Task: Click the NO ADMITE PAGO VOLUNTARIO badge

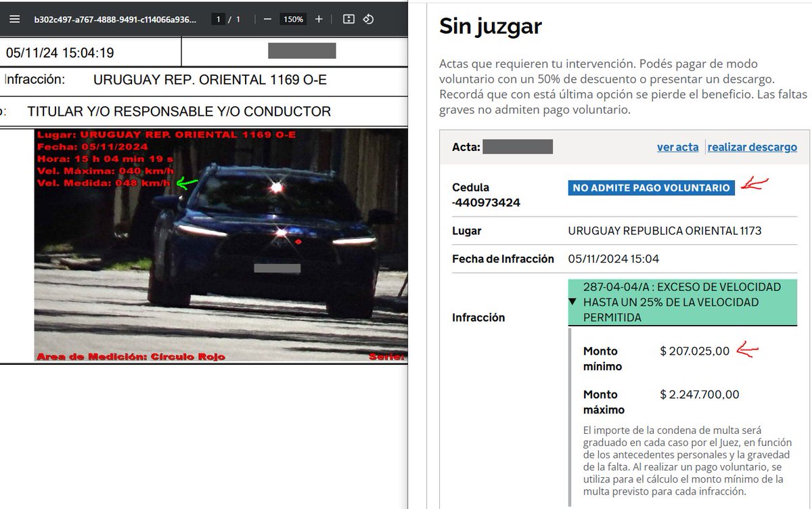Action: tap(651, 187)
